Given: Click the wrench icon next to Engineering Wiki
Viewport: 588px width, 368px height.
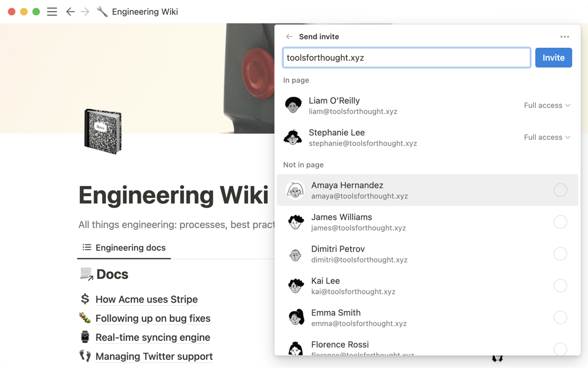Looking at the screenshot, I should tap(102, 11).
